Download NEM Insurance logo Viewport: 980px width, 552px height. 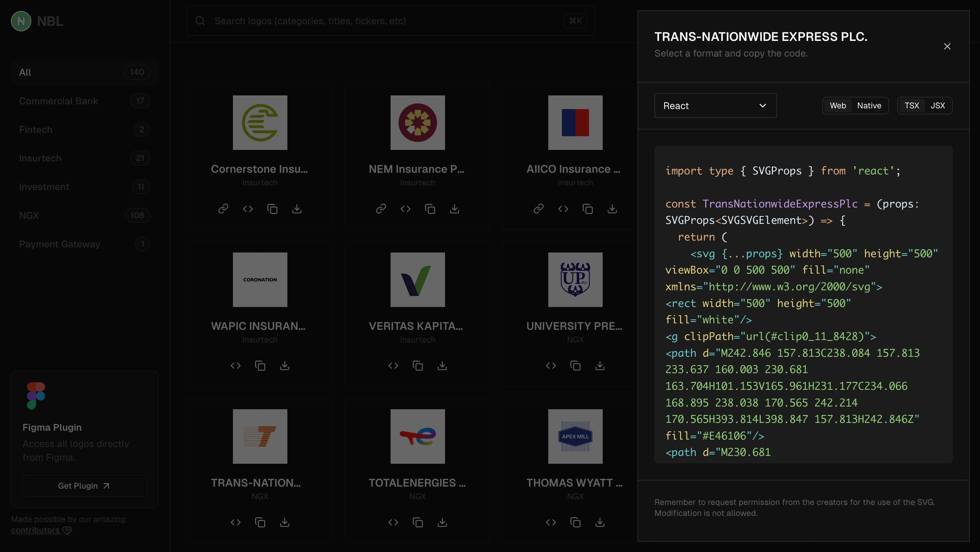(x=455, y=209)
